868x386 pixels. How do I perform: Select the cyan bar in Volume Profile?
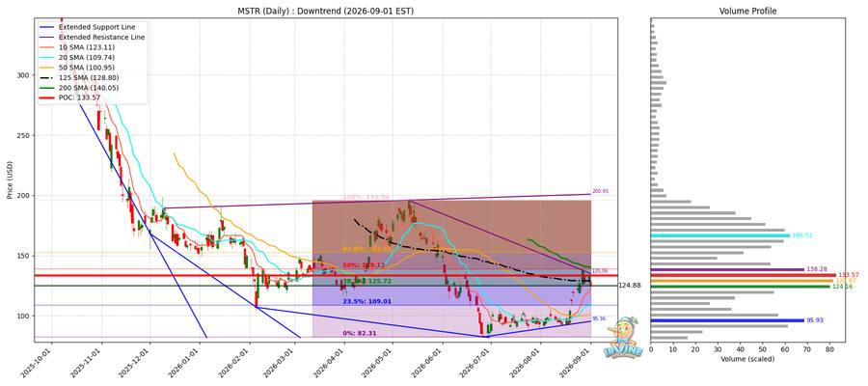click(720, 235)
